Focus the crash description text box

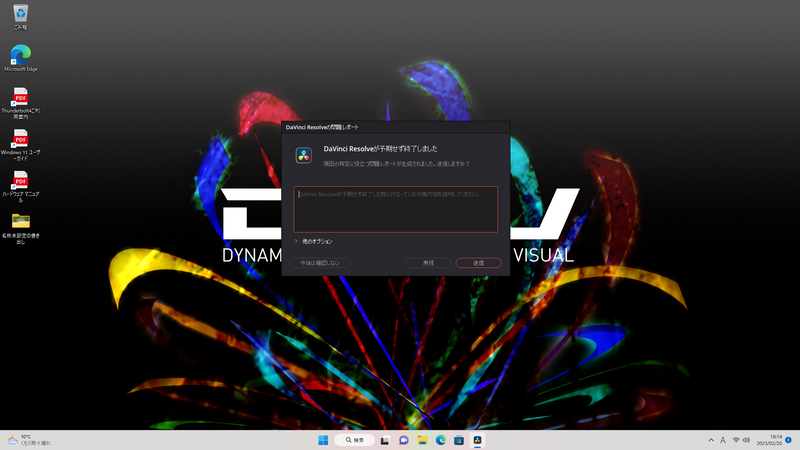[395, 209]
